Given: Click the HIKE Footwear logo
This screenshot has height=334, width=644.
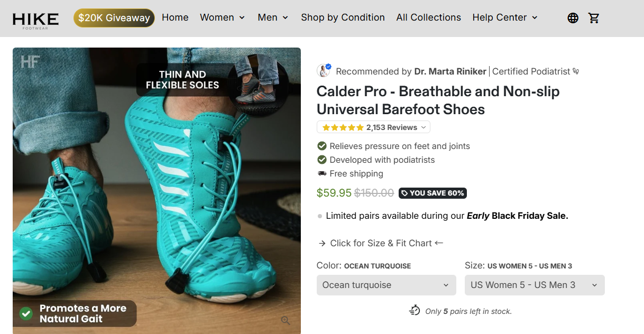Looking at the screenshot, I should [x=36, y=20].
